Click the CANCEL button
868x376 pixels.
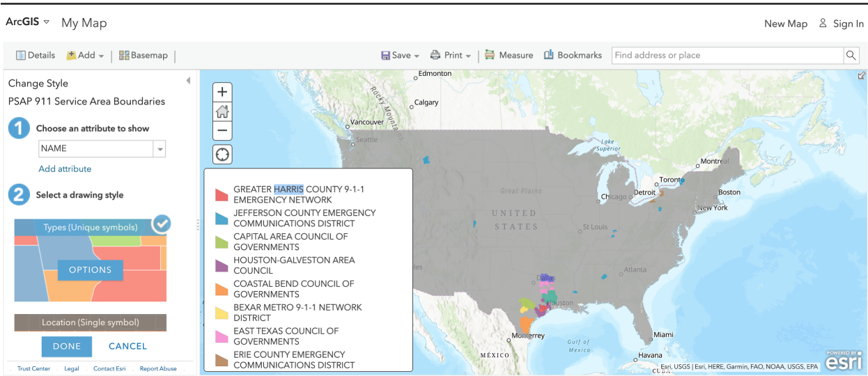pos(127,346)
